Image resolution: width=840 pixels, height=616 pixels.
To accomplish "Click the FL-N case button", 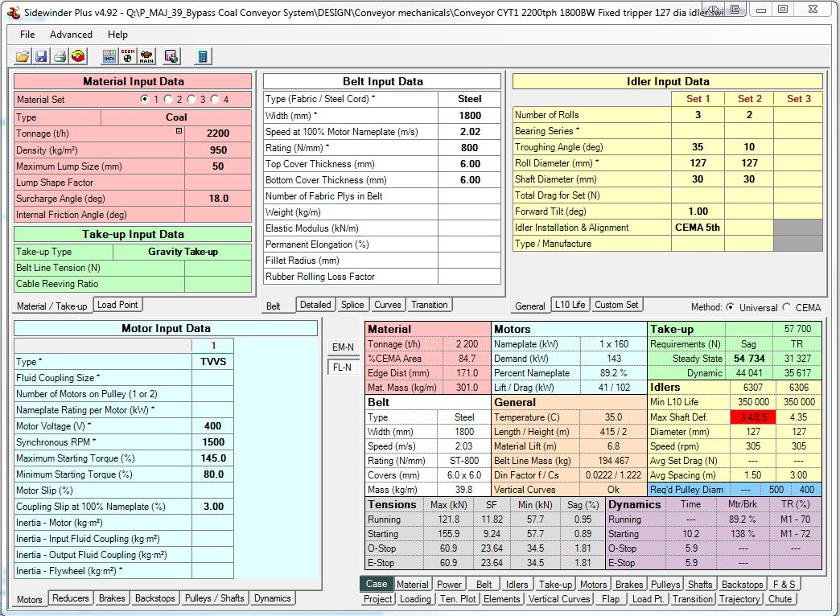I will click(x=343, y=368).
